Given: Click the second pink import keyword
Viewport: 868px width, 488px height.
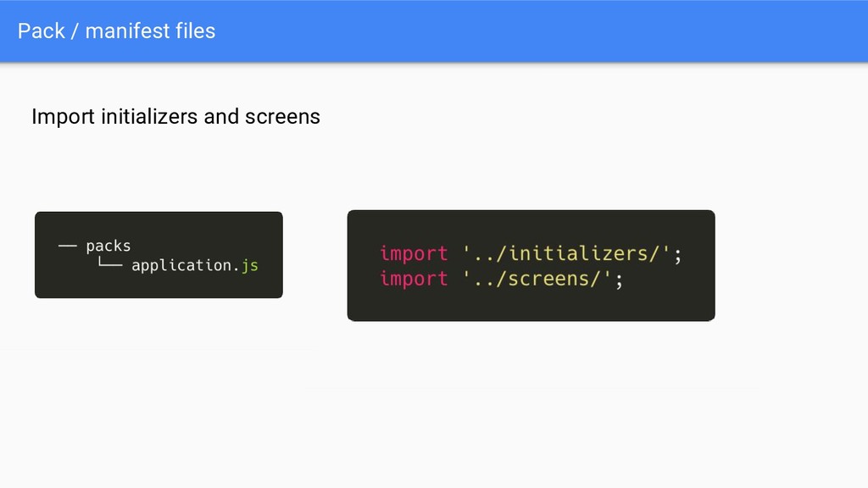Looking at the screenshot, I should pos(414,278).
